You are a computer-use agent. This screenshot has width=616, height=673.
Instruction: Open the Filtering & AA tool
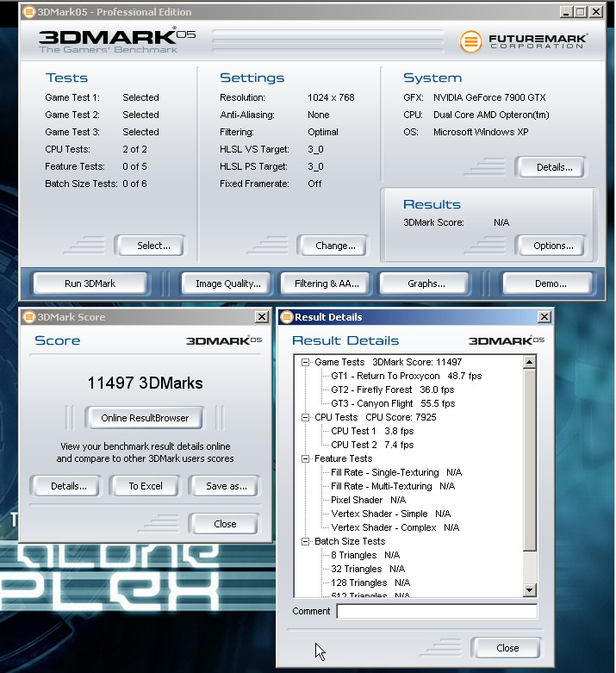coord(327,284)
